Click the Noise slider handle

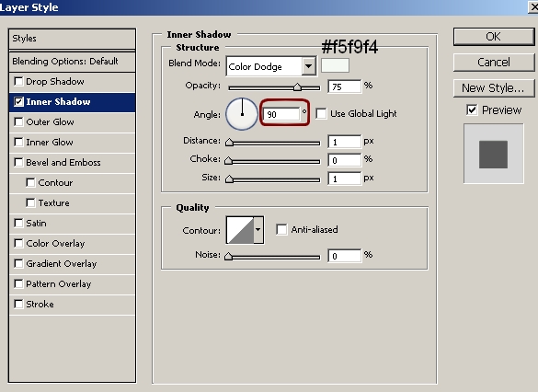(x=228, y=256)
